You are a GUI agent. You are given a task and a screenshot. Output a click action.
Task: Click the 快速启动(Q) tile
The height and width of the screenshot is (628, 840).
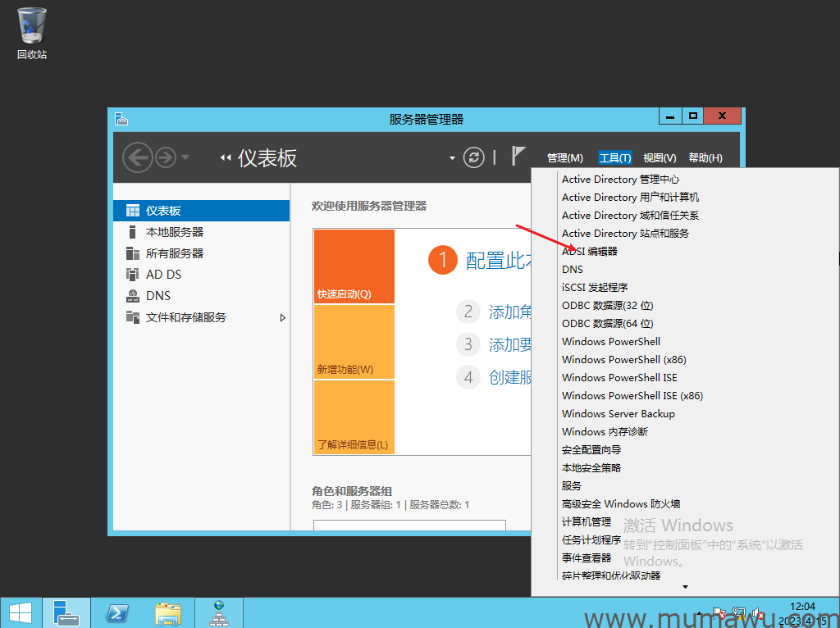pos(354,266)
